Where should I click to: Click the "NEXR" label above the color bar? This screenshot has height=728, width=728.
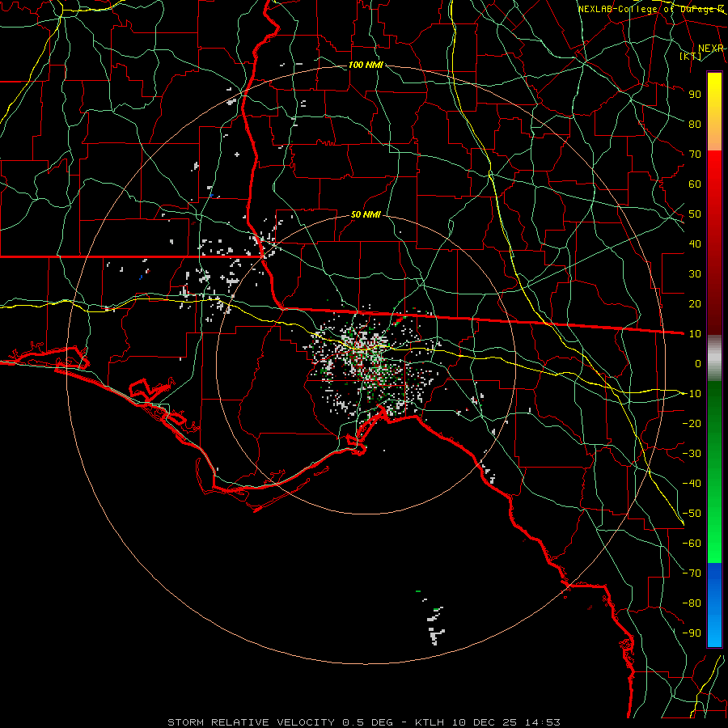pyautogui.click(x=711, y=49)
